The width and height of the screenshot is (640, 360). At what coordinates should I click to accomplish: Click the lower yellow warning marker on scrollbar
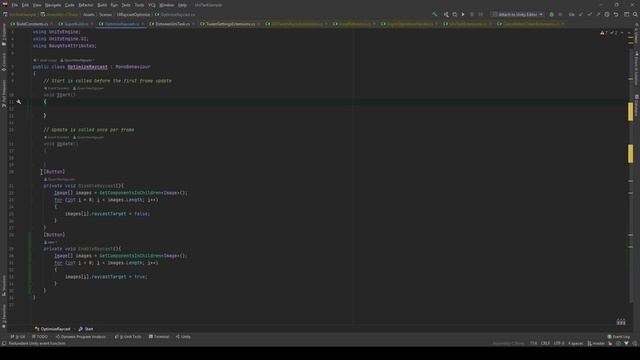[631, 153]
